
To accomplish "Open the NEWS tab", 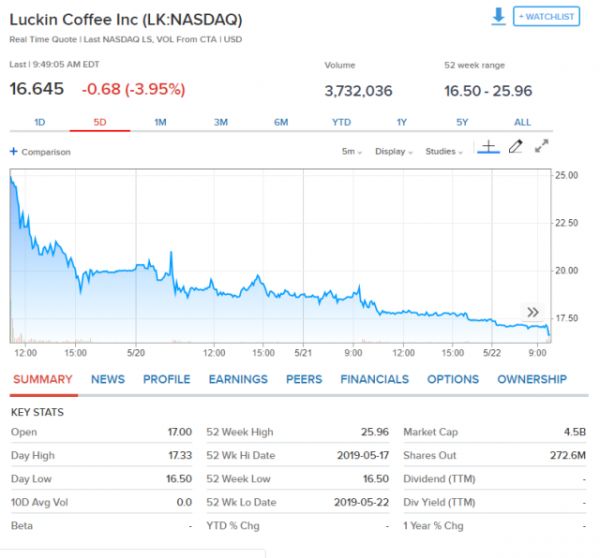I will 108,379.
